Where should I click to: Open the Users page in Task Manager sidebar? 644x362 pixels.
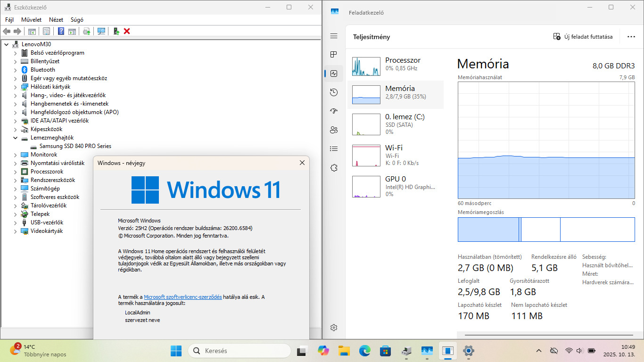[x=334, y=130]
